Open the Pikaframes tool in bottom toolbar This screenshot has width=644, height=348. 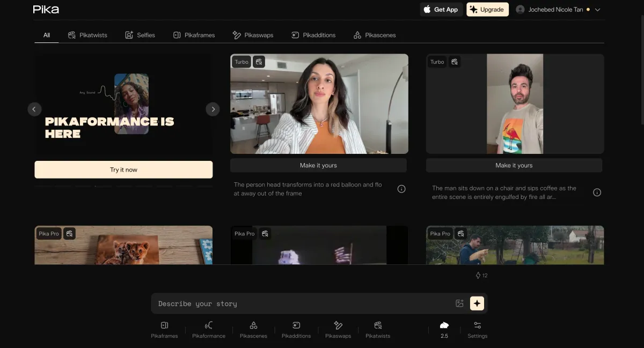(x=164, y=329)
